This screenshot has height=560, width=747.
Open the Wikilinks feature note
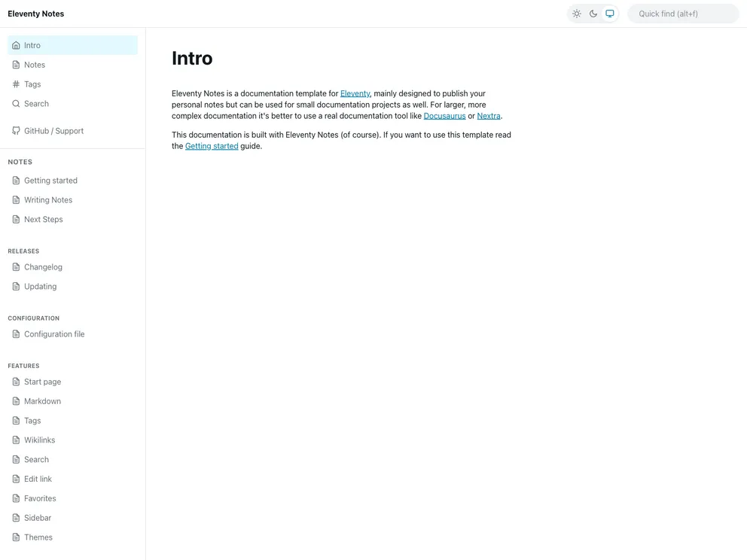pyautogui.click(x=73, y=440)
